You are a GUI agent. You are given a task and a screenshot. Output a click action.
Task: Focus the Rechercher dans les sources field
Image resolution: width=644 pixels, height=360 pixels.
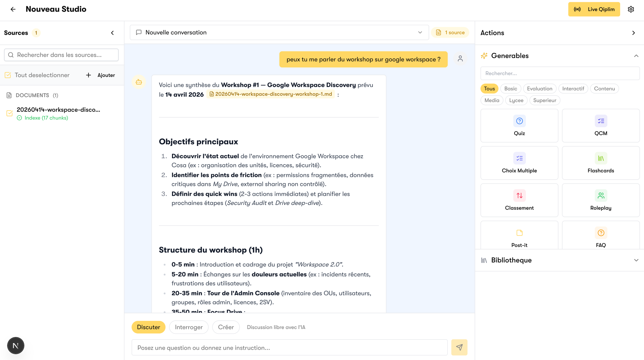(61, 55)
